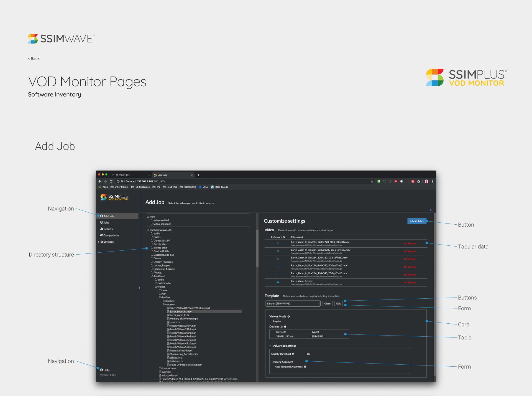Screen dimensions: 532x396
Task: Toggle reference flag for Earth_Zoom_In.mov row
Action: 278,282
